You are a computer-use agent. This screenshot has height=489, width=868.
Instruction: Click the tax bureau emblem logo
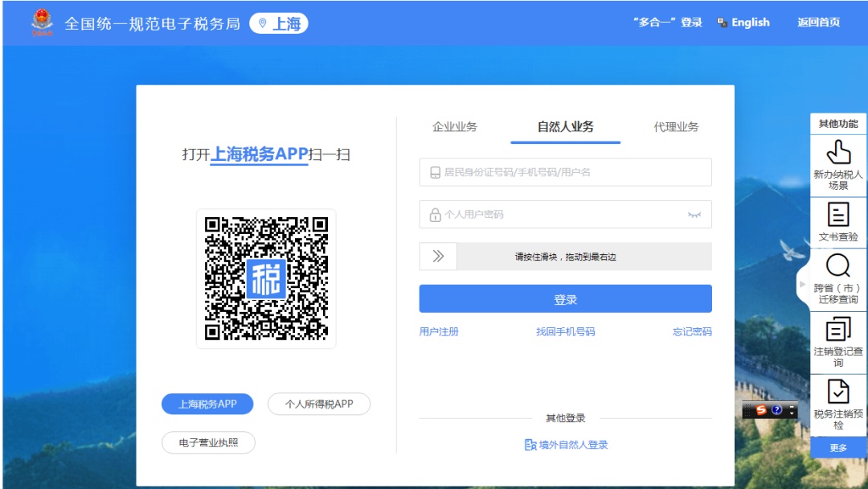pyautogui.click(x=42, y=23)
